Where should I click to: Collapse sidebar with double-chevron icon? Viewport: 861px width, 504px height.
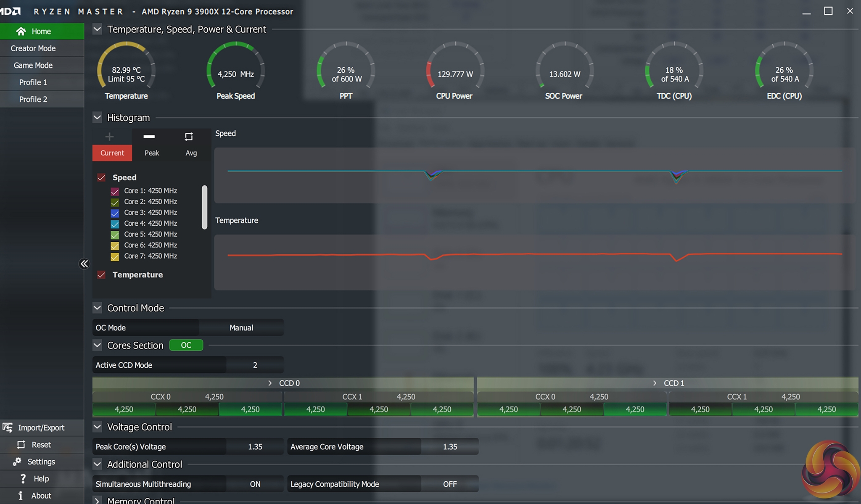(85, 264)
